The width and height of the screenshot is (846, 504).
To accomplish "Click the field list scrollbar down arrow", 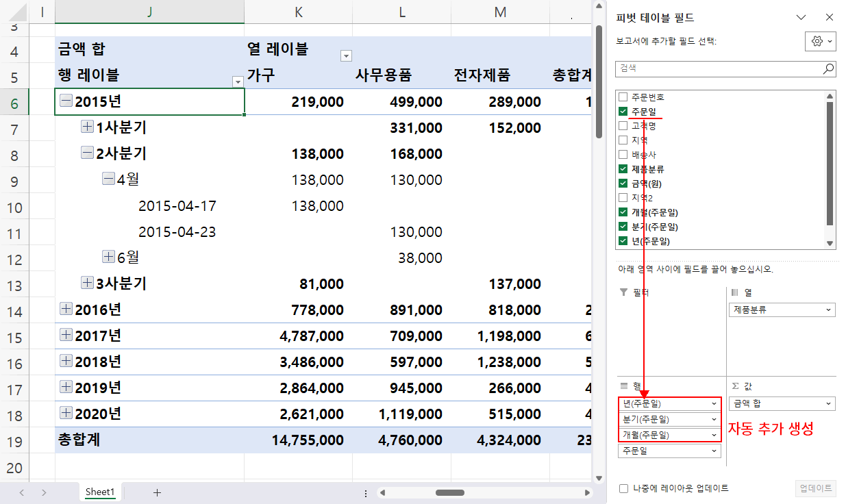I will [830, 244].
